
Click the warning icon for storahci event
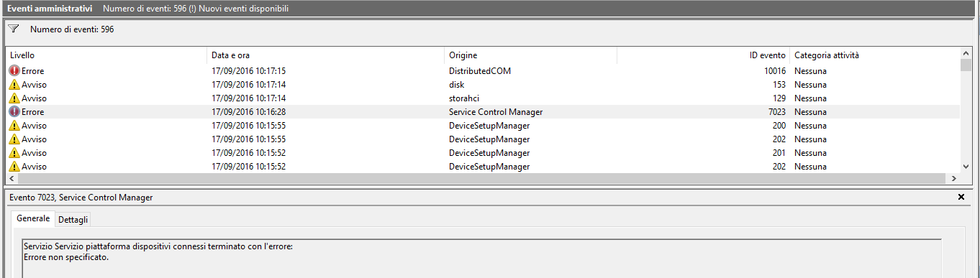point(14,98)
